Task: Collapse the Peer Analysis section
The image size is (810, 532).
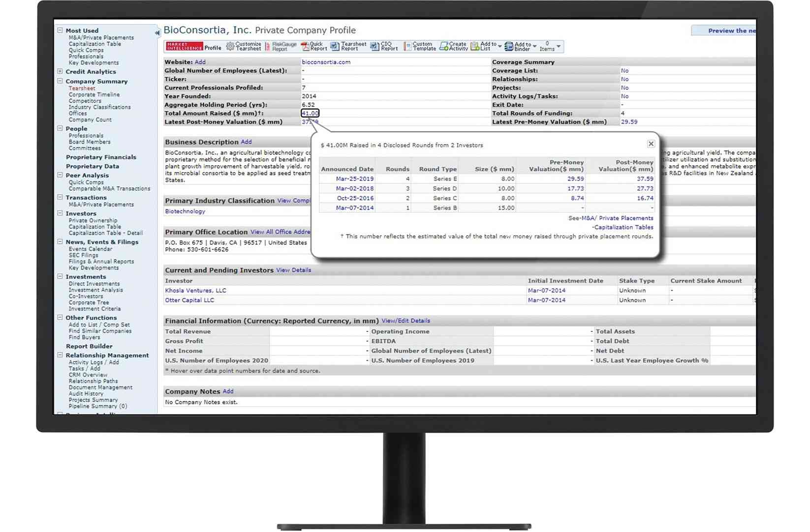Action: coord(60,175)
